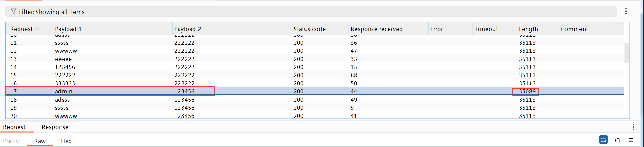Click the filter funnel icon
The image size is (644, 147).
click(x=13, y=12)
